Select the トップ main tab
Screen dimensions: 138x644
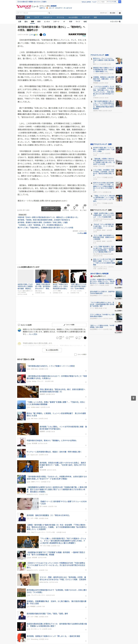click(x=20, y=17)
